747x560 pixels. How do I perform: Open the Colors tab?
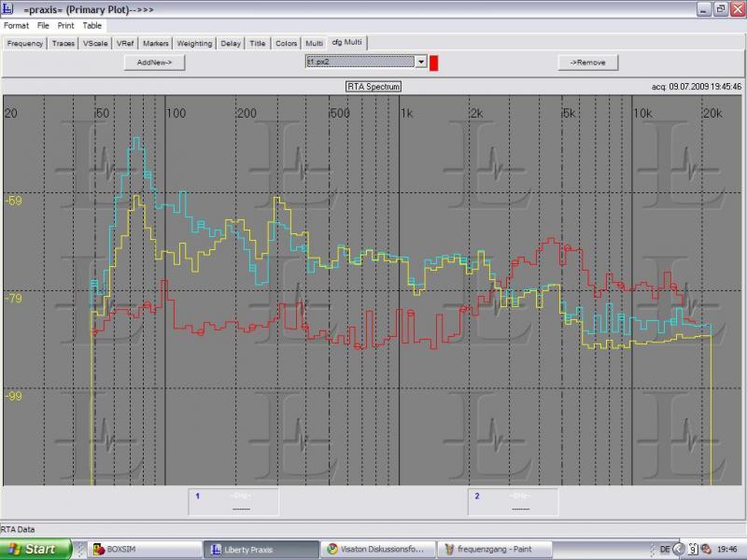(286, 43)
